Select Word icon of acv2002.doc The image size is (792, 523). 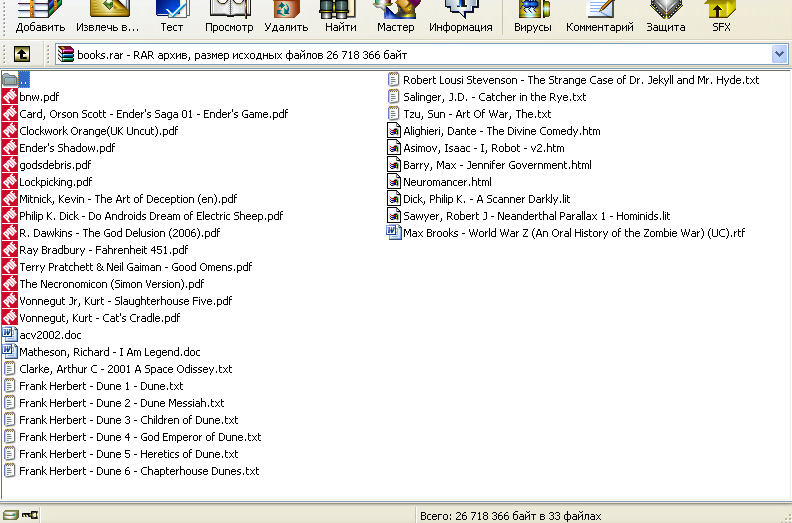tap(10, 335)
